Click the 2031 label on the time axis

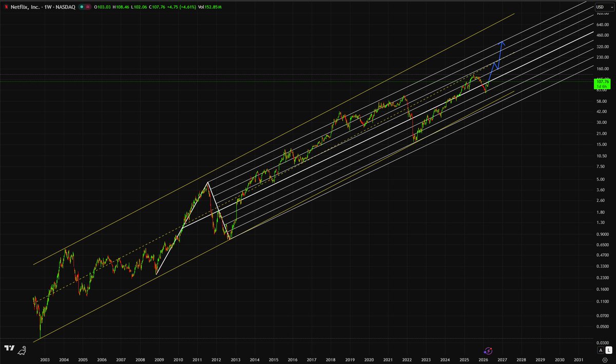[579, 360]
